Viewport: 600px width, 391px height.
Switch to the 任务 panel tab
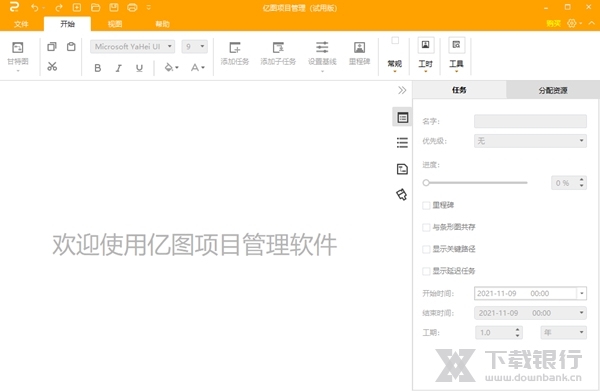point(459,90)
